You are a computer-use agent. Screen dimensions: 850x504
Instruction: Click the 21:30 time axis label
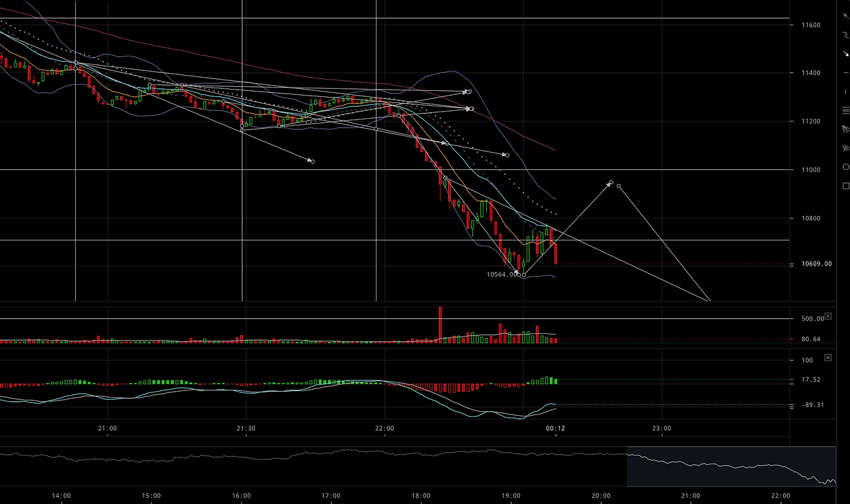click(246, 428)
